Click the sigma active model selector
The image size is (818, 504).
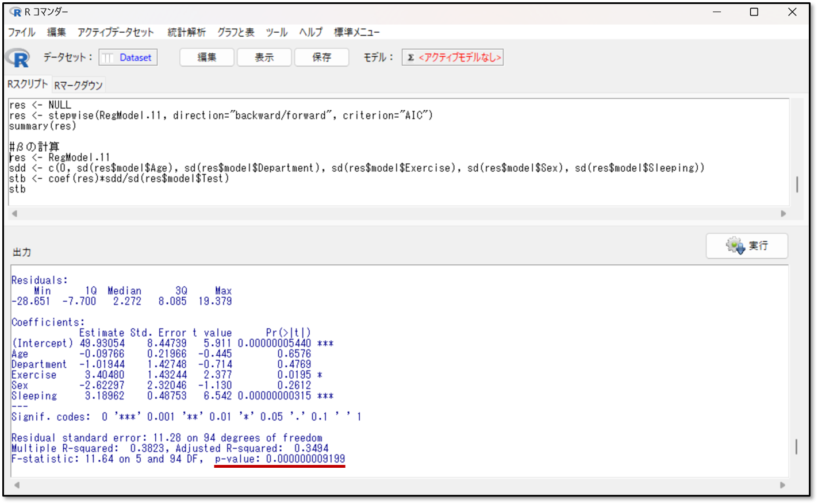coord(452,57)
